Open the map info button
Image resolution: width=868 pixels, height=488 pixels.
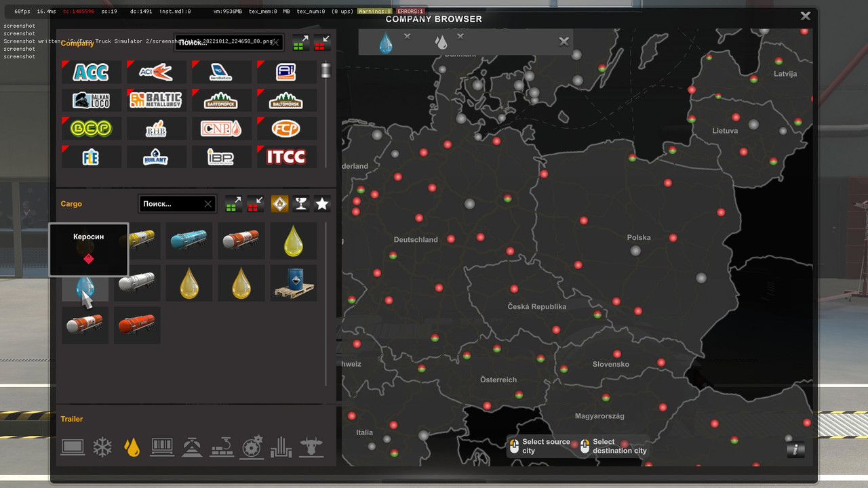click(x=795, y=449)
